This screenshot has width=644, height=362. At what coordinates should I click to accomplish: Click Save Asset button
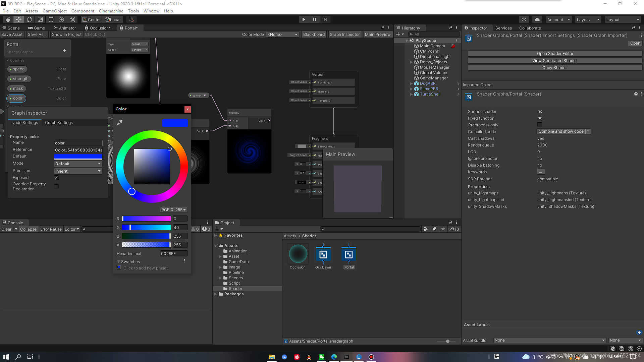coord(12,34)
